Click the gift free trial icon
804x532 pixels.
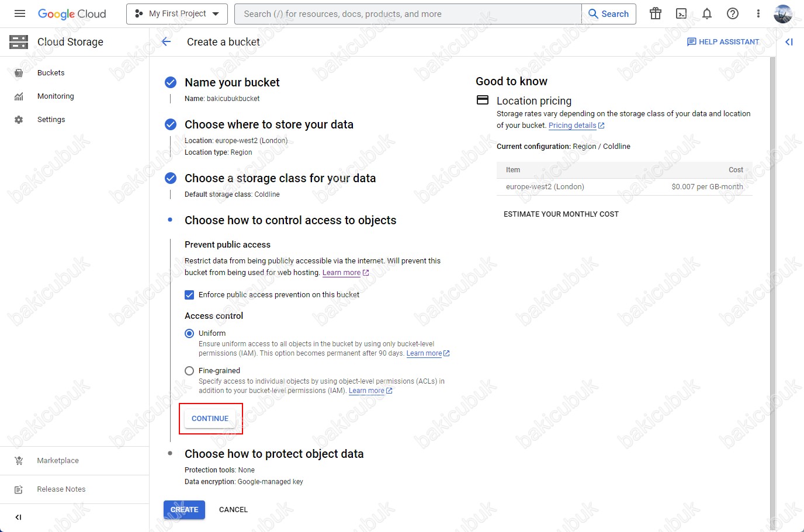tap(656, 13)
